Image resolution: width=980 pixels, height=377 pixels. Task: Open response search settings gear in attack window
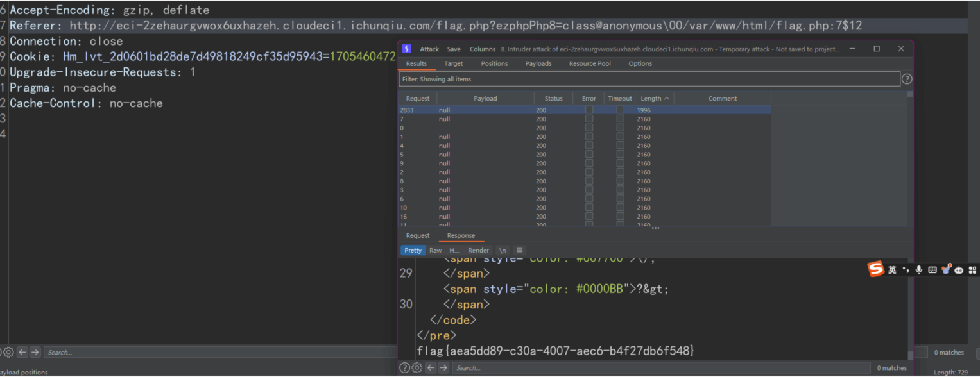(x=417, y=368)
